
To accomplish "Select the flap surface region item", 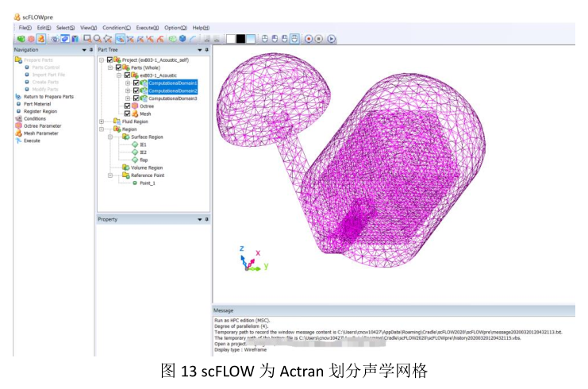I will tap(144, 160).
